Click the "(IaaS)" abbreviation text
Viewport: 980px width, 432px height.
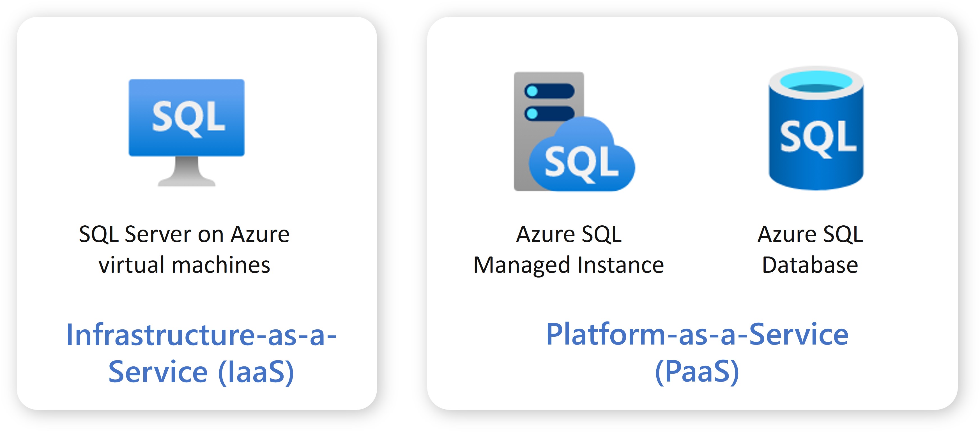click(256, 372)
